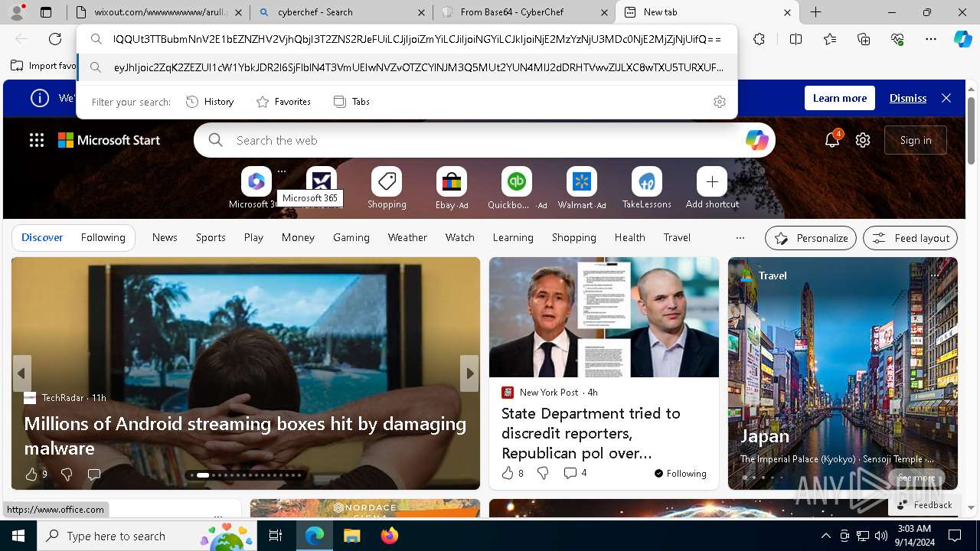Expand more feed categories ellipsis
This screenshot has height=551, width=980.
coord(740,237)
